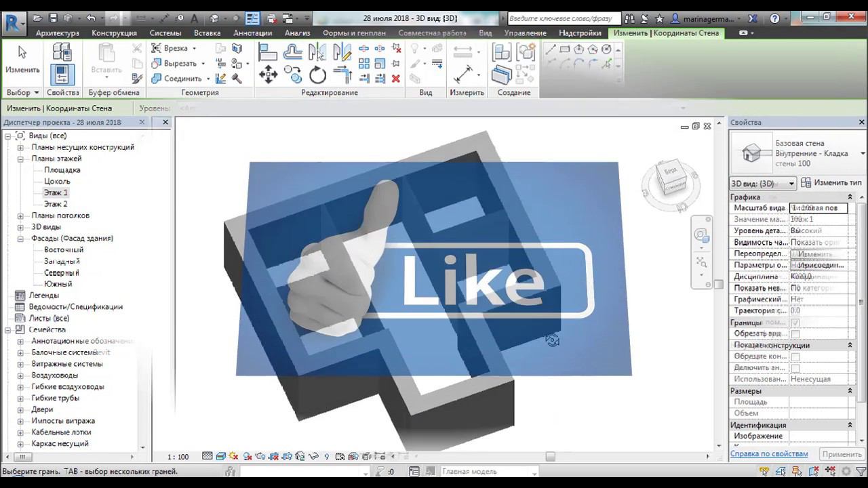This screenshot has height=488, width=868.
Task: Click the selection filter funnel in status bar
Action: pyautogui.click(x=859, y=471)
